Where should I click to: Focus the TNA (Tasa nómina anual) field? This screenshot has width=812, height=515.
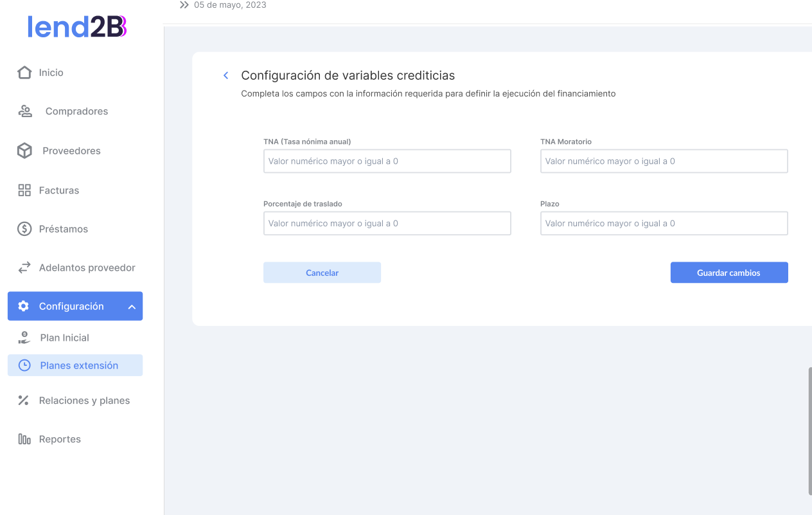tap(387, 161)
